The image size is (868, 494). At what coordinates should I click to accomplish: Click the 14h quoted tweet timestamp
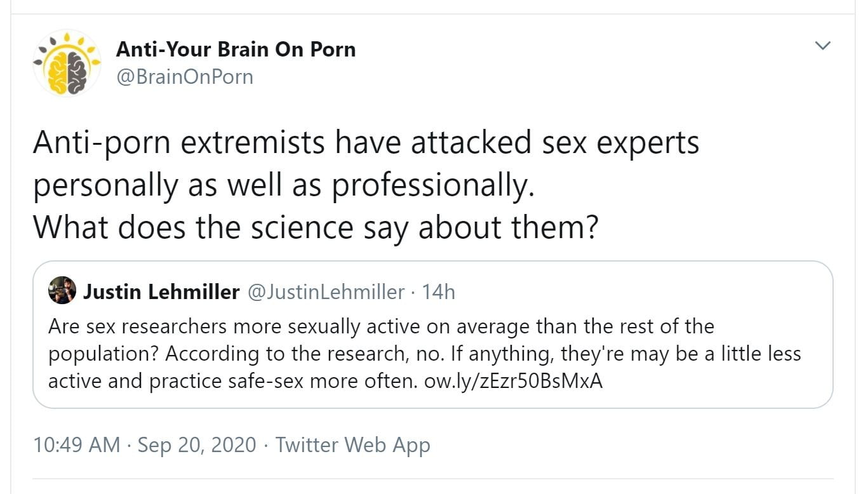click(x=439, y=291)
